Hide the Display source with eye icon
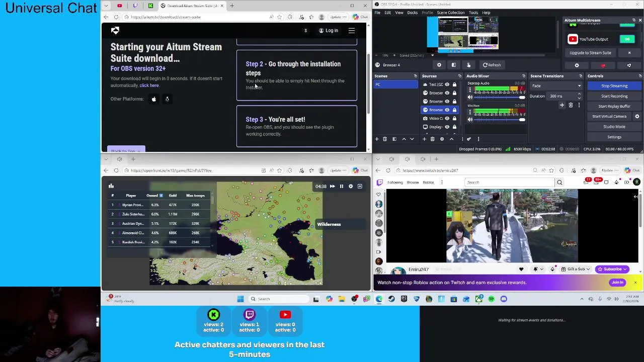The image size is (644, 362). point(447,127)
